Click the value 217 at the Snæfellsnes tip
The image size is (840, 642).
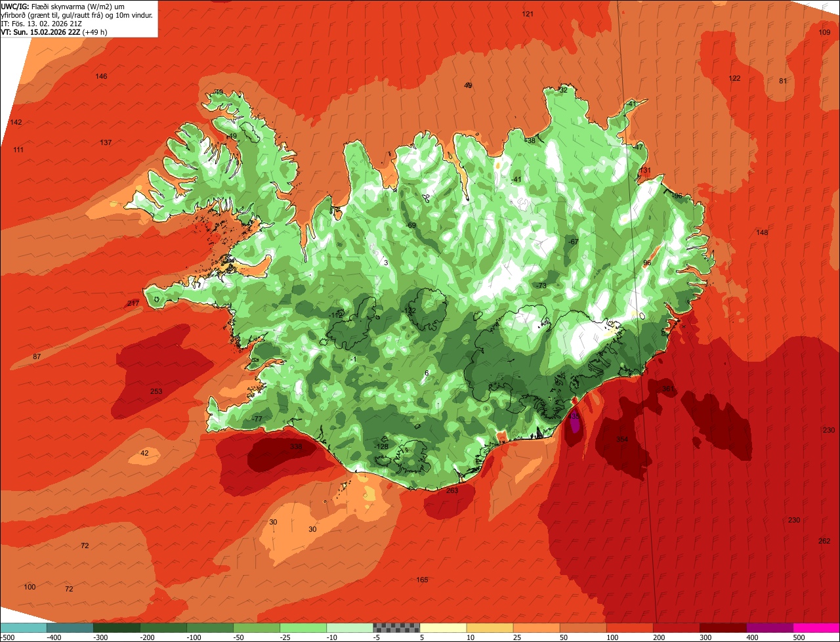pos(133,303)
